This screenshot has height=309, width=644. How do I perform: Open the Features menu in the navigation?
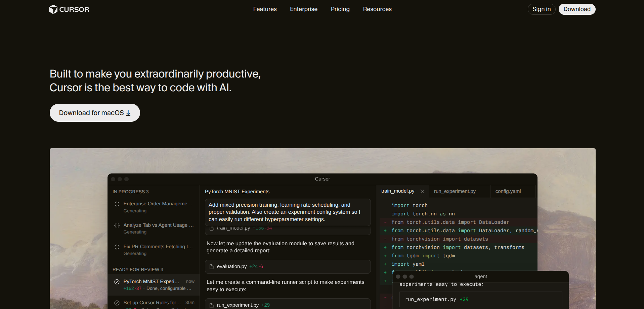(265, 9)
